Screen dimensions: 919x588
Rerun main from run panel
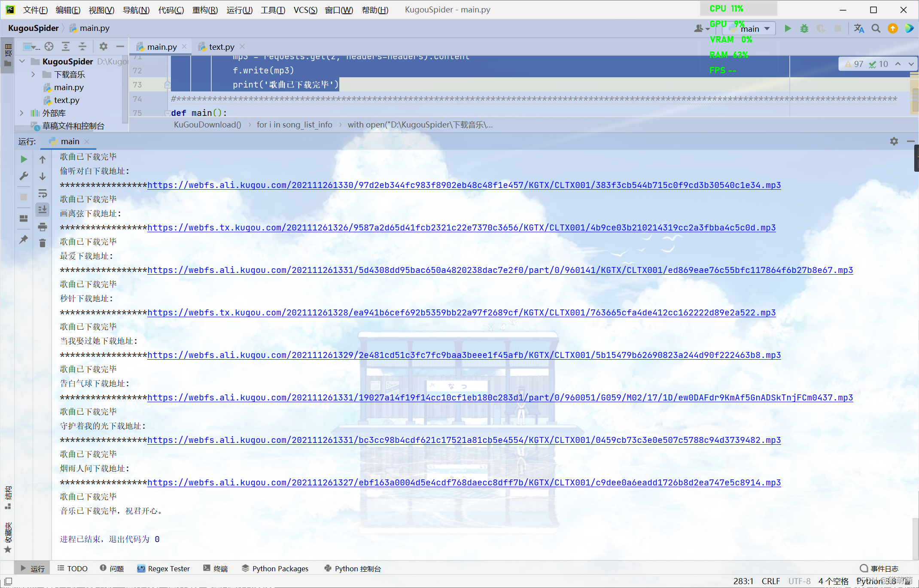point(24,159)
